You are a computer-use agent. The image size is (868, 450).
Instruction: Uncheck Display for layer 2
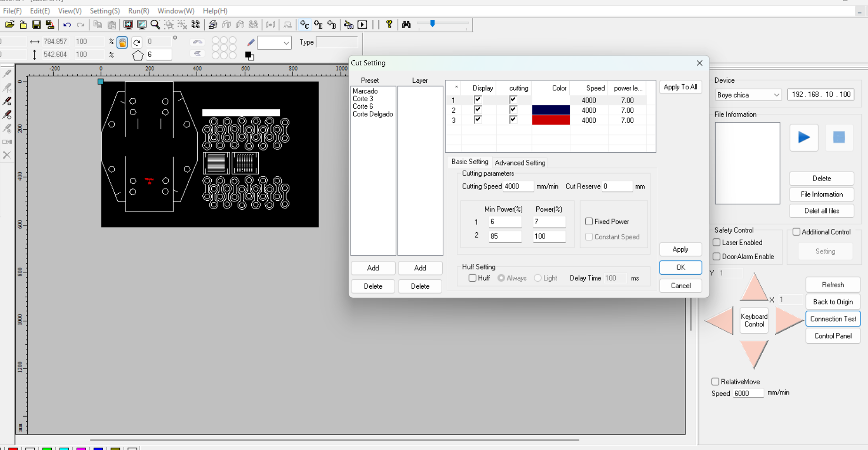(x=478, y=110)
